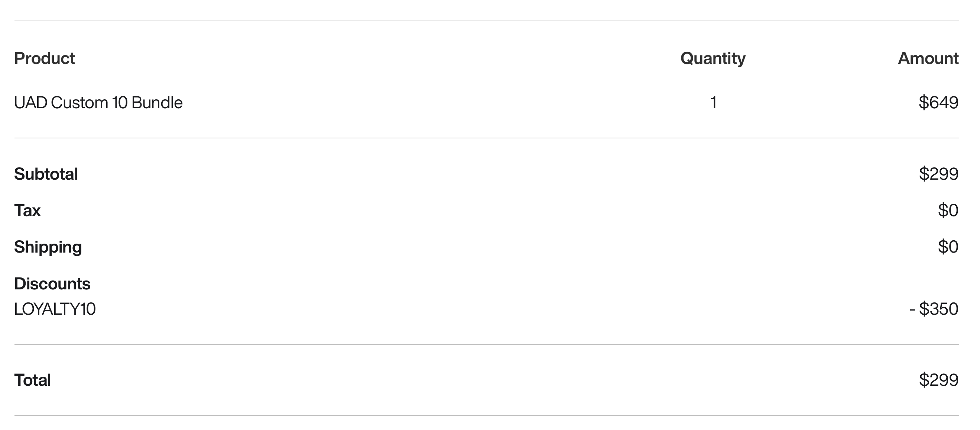The image size is (980, 430).
Task: Click the Shipping label
Action: point(48,247)
